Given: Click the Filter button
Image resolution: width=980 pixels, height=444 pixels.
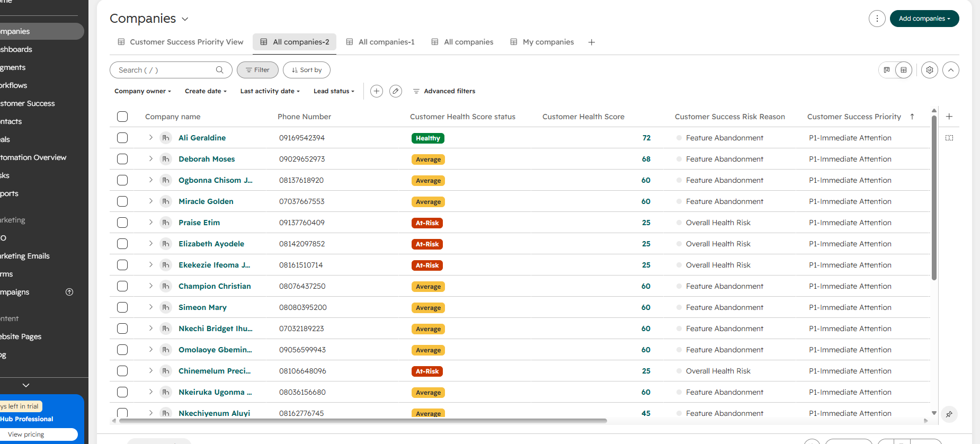Looking at the screenshot, I should pos(257,70).
